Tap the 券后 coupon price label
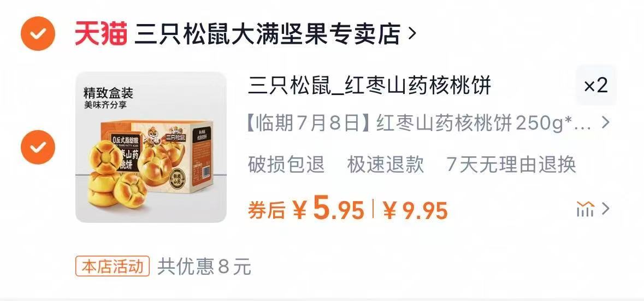The width and height of the screenshot is (644, 301). coord(266,211)
